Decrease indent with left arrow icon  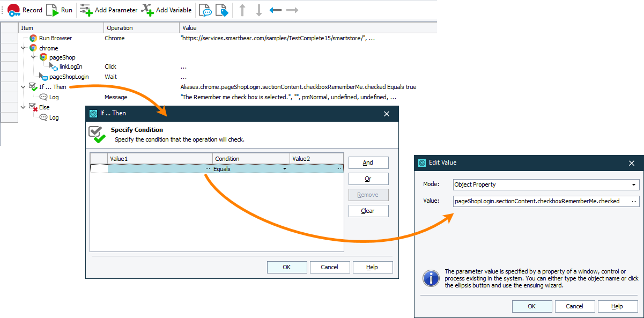coord(276,10)
